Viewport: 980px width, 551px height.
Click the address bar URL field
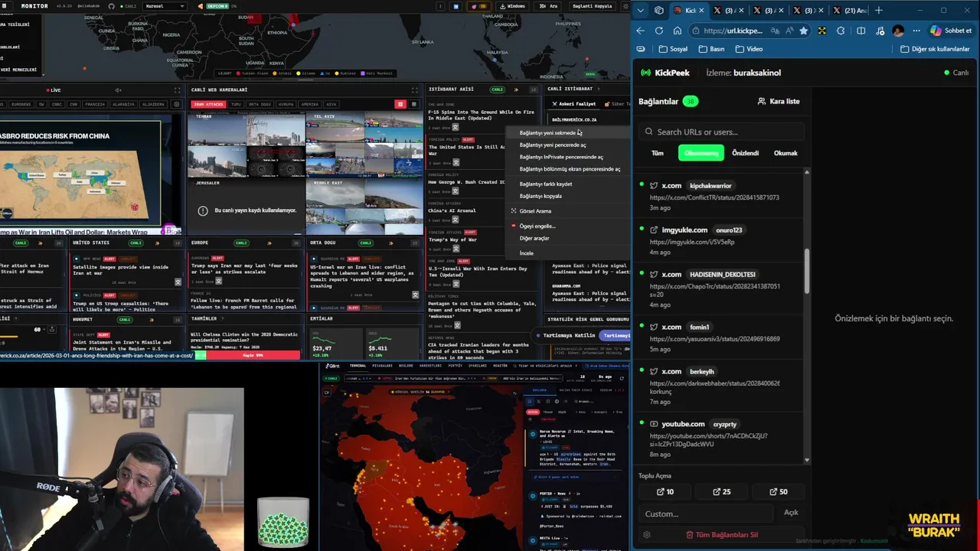pyautogui.click(x=733, y=31)
